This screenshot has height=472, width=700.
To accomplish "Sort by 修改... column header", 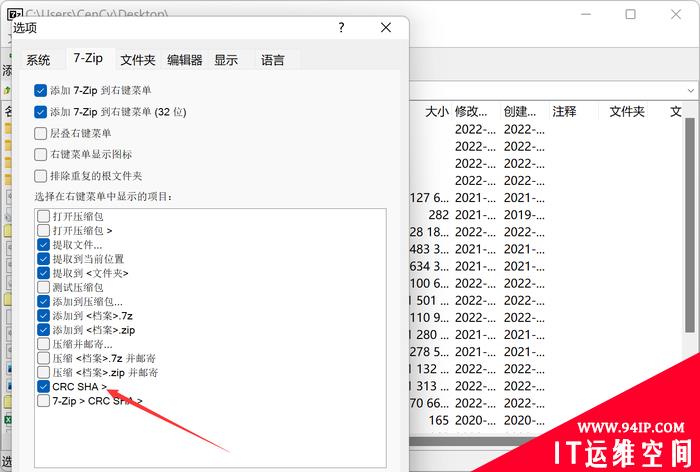I will [x=471, y=112].
